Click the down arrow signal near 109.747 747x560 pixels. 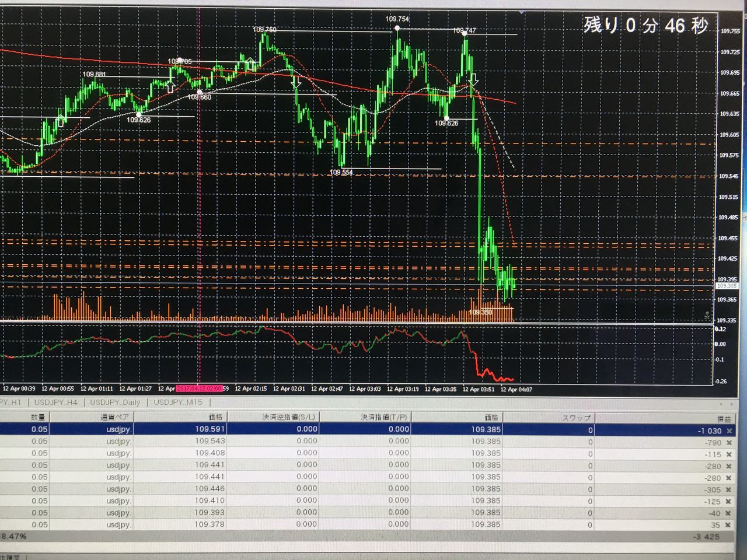474,80
